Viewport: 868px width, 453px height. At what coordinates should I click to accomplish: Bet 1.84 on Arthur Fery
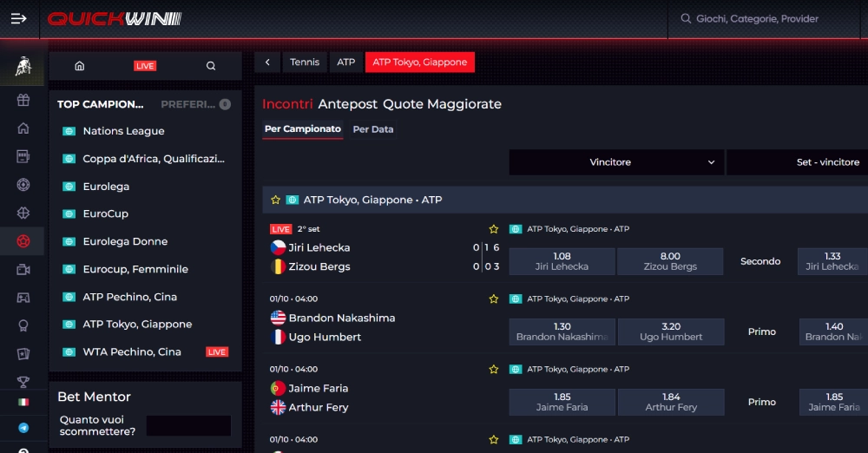[x=671, y=402]
